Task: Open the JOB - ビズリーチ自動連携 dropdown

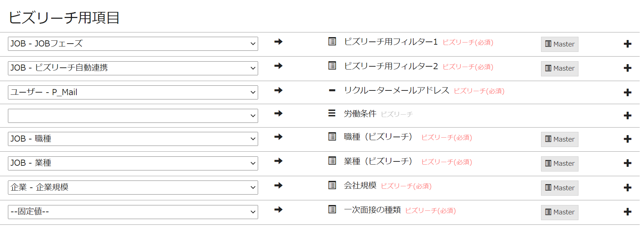Action: point(133,68)
